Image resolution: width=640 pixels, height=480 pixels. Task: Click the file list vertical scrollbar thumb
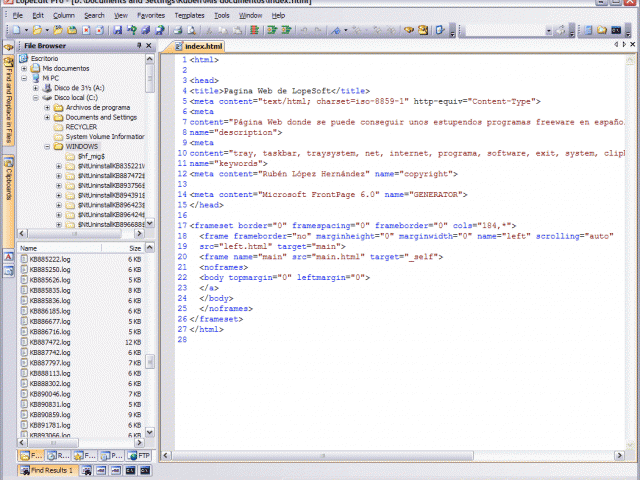click(x=150, y=361)
